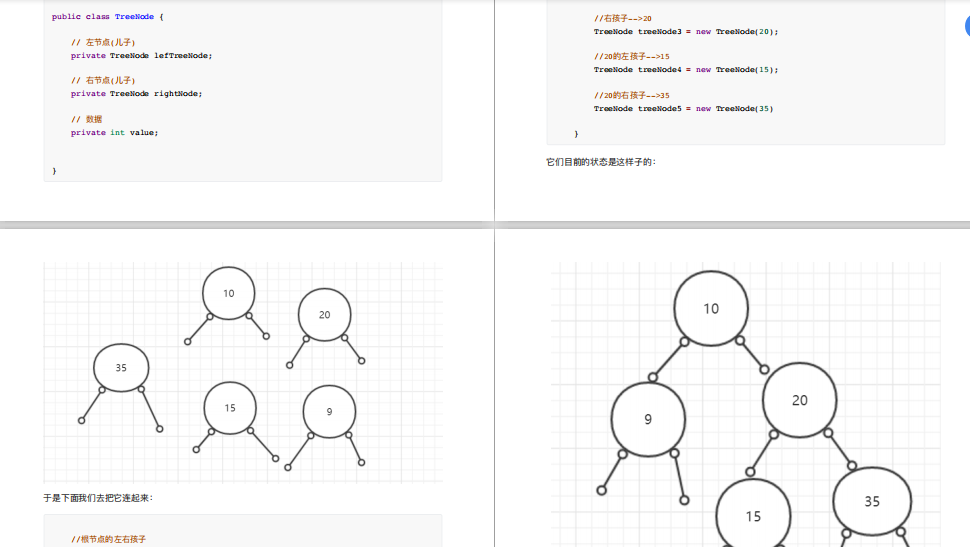Image resolution: width=970 pixels, height=547 pixels.
Task: Click the 'public class TreeNode {' code line
Action: click(x=108, y=17)
